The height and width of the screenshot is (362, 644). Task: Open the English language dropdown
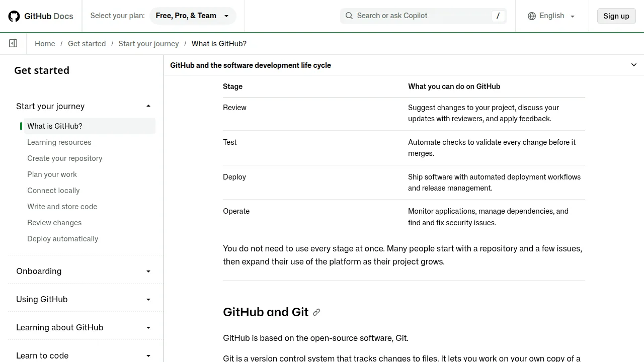(551, 16)
